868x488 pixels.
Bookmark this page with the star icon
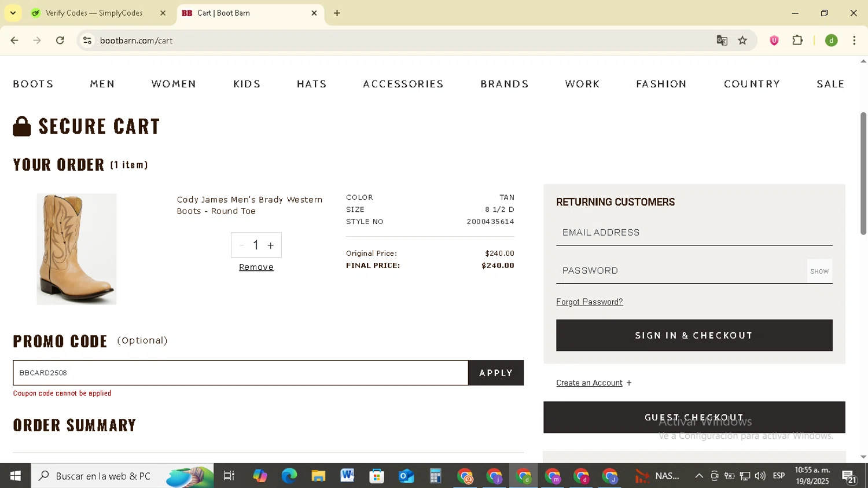(x=743, y=41)
